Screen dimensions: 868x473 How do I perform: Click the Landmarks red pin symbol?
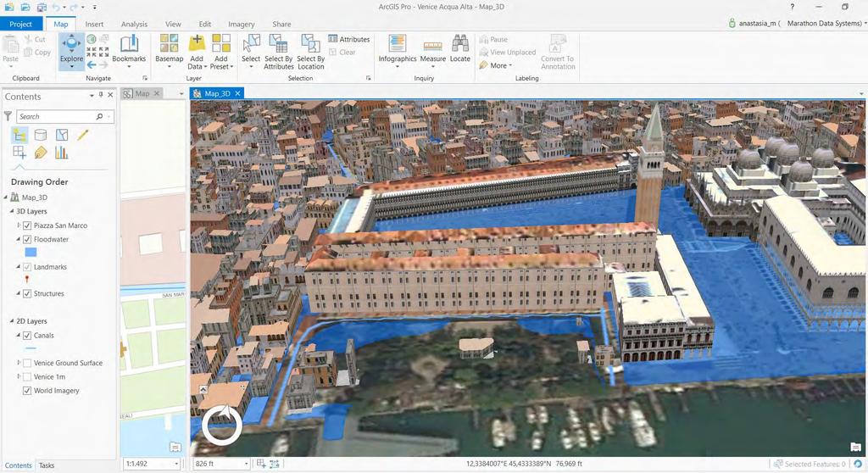point(27,280)
